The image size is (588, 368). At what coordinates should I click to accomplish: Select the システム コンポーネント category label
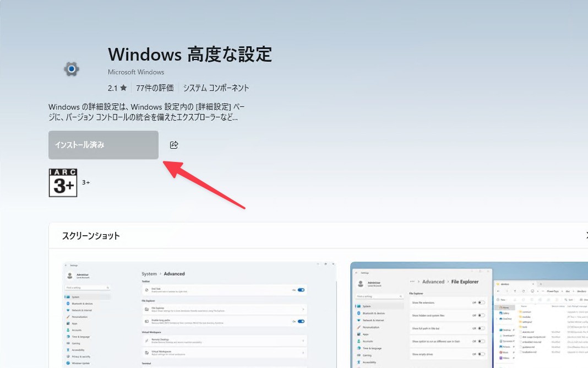(x=216, y=88)
